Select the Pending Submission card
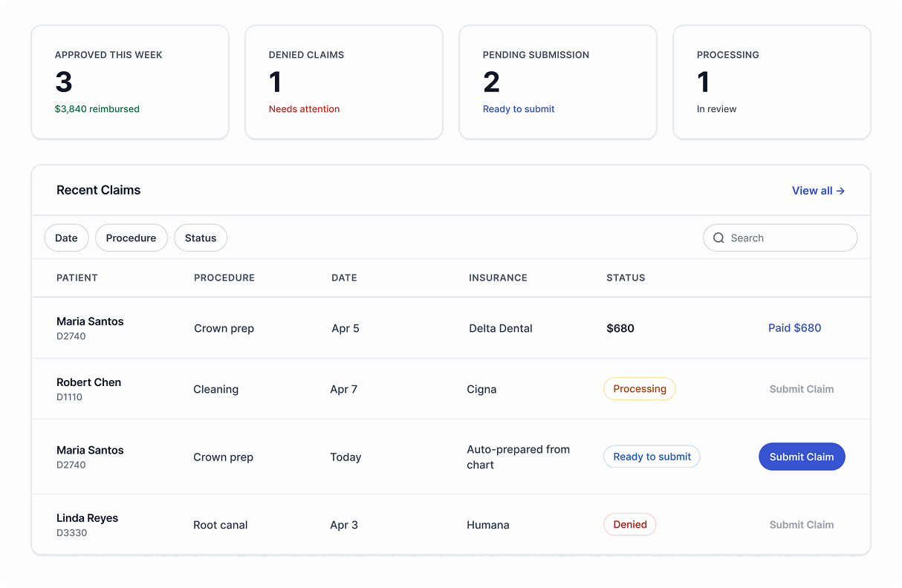Viewport: 902px width, 588px height. click(x=558, y=82)
